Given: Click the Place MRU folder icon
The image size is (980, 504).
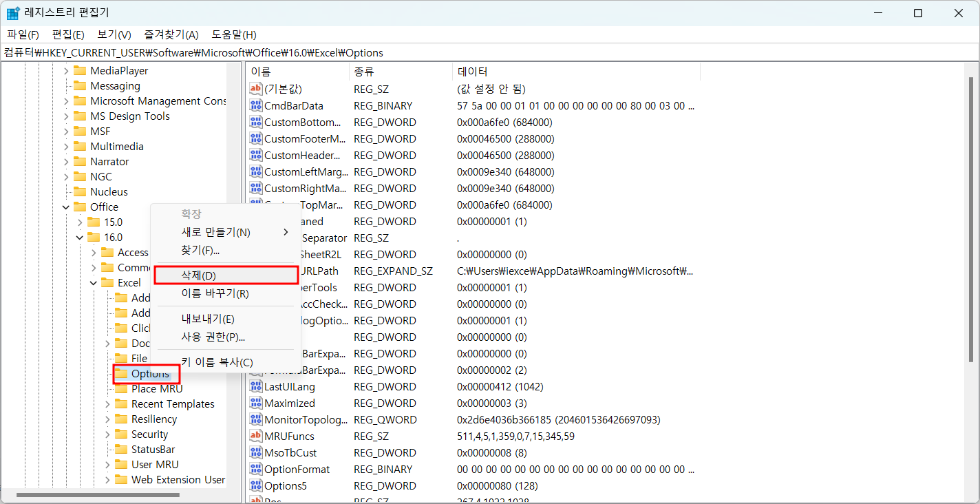Looking at the screenshot, I should pos(121,389).
